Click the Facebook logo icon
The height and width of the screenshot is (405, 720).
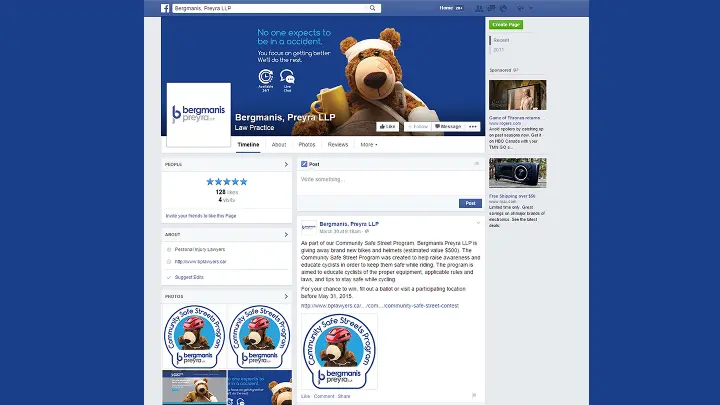click(165, 8)
